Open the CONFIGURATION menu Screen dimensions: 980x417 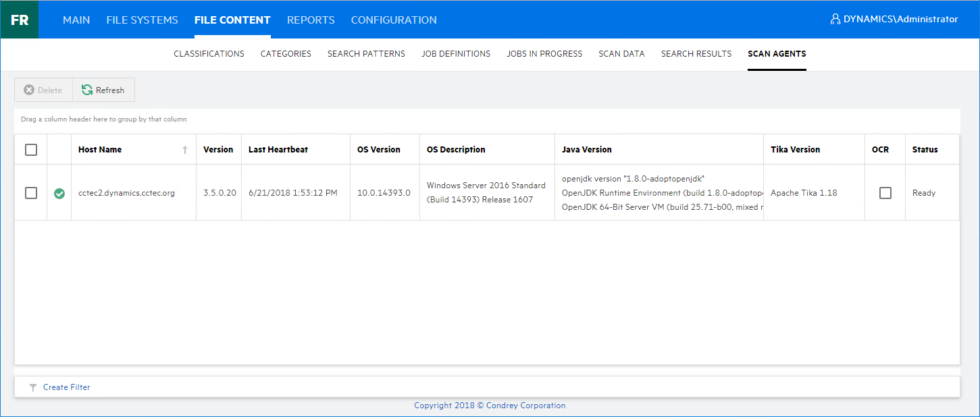[x=394, y=20]
